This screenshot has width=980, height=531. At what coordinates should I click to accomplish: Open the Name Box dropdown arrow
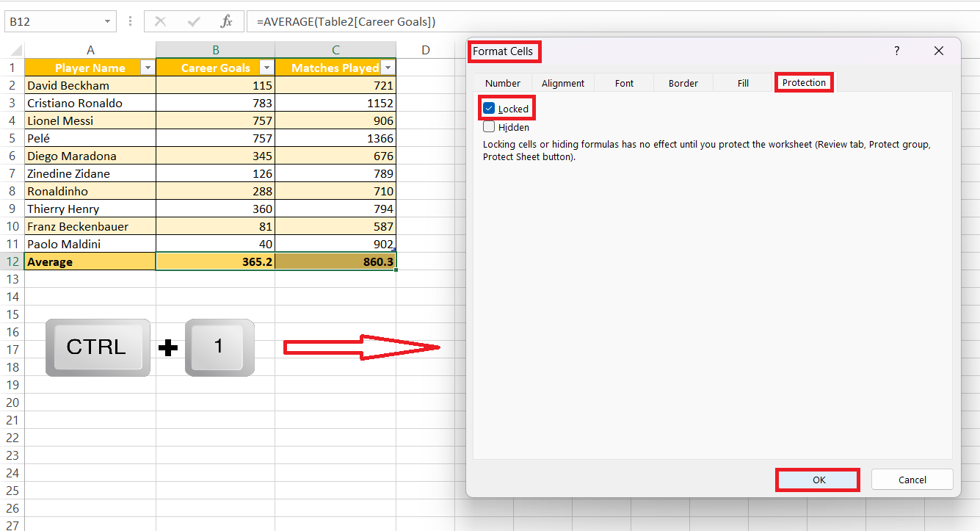[x=107, y=22]
